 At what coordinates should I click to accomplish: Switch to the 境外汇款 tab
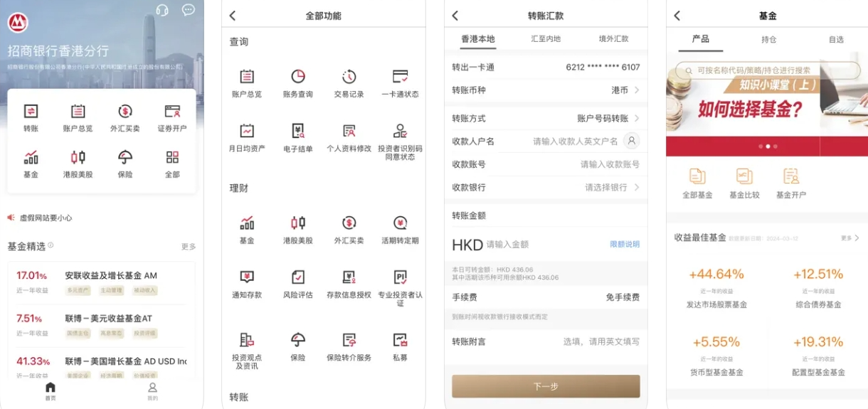coord(613,39)
